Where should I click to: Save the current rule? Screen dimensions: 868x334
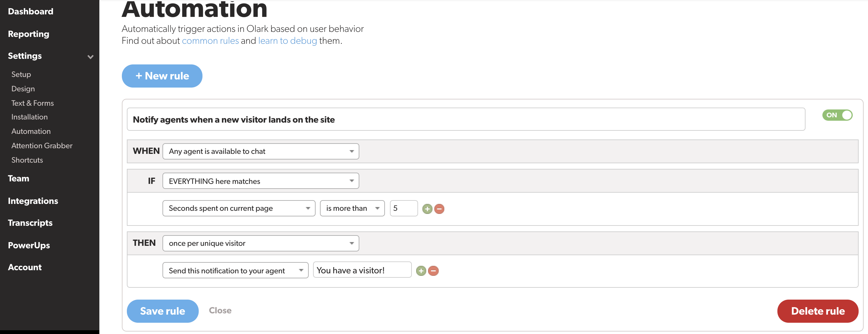162,311
